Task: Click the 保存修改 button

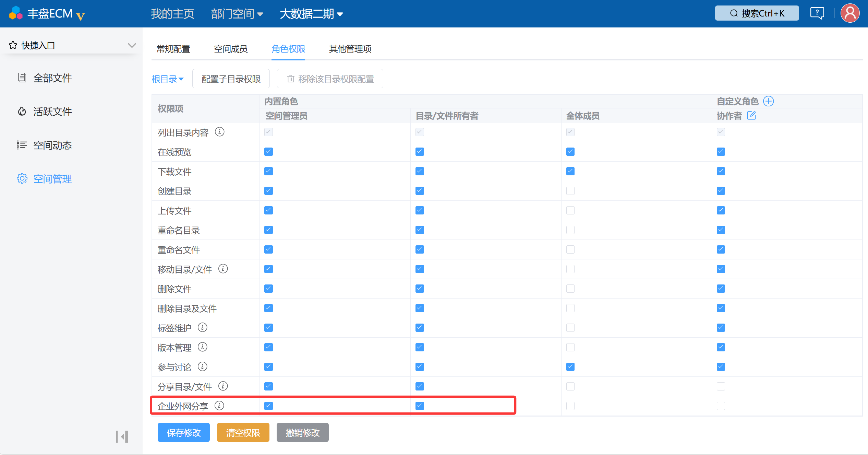Action: [184, 432]
